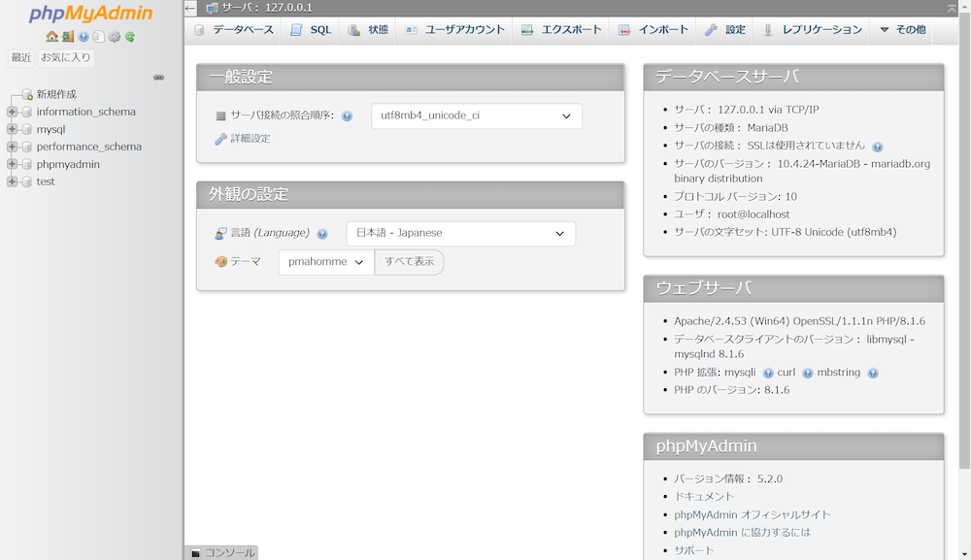Open phpMyAdmin オフィシャルサイト link
This screenshot has height=560, width=971.
pos(752,514)
